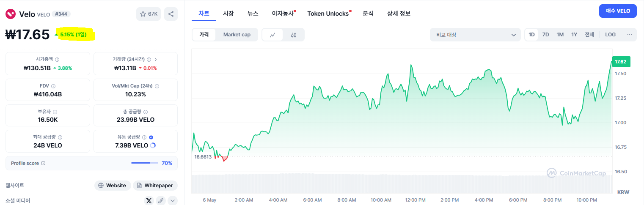Click ₩130.51B market cap value
644x205 pixels.
point(37,68)
